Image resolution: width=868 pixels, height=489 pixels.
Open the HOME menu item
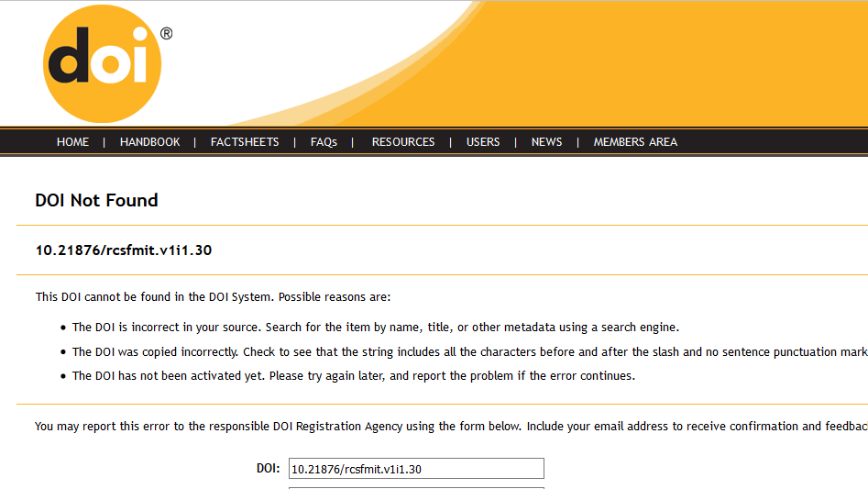pos(72,142)
